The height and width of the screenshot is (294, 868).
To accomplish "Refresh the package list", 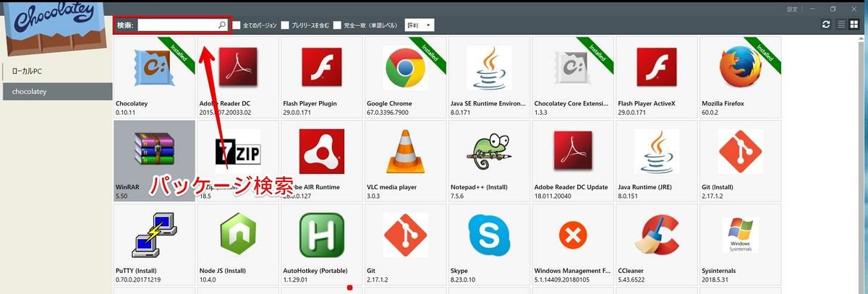I will coord(826,25).
